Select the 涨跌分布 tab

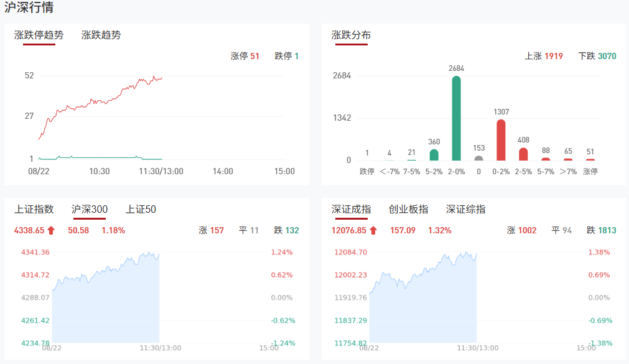[x=351, y=35]
